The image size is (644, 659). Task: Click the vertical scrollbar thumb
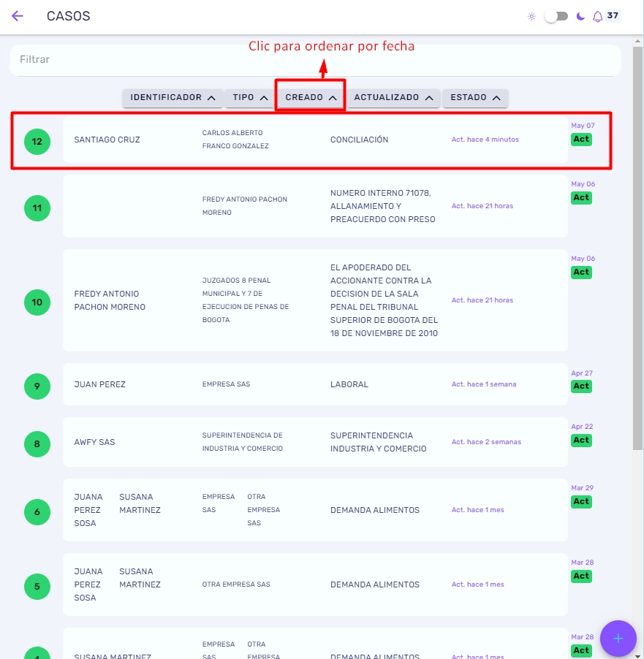(637, 248)
